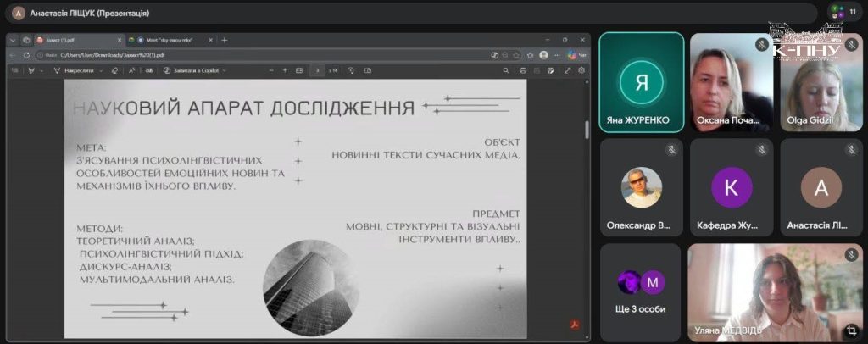The height and width of the screenshot is (344, 868).
Task: Toggle the mute icon on Олександр's tile
Action: click(x=671, y=149)
